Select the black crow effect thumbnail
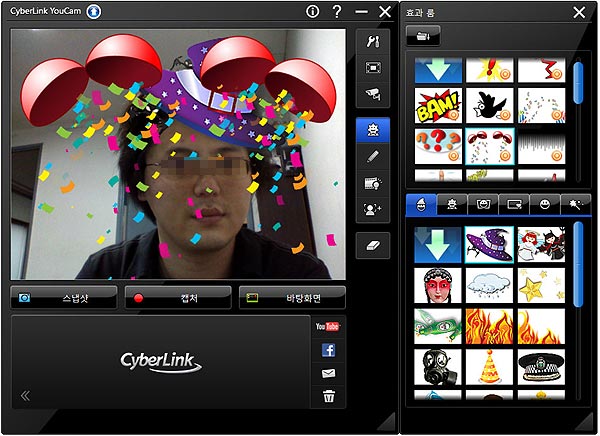Image resolution: width=600 pixels, height=436 pixels. pos(490,106)
